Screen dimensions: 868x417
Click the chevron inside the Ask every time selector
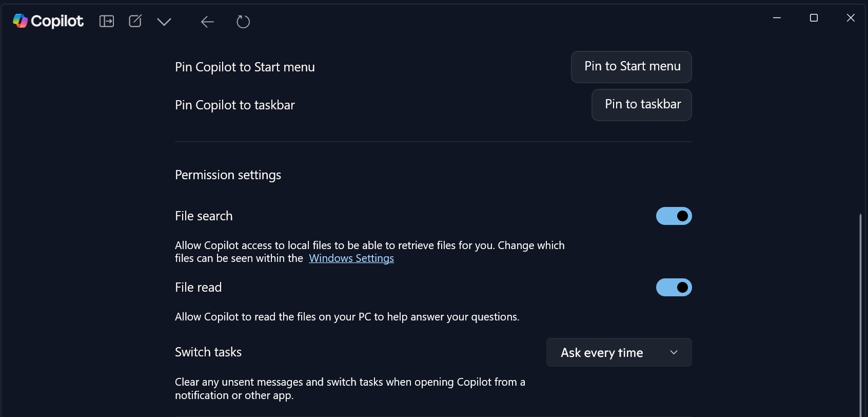tap(674, 352)
